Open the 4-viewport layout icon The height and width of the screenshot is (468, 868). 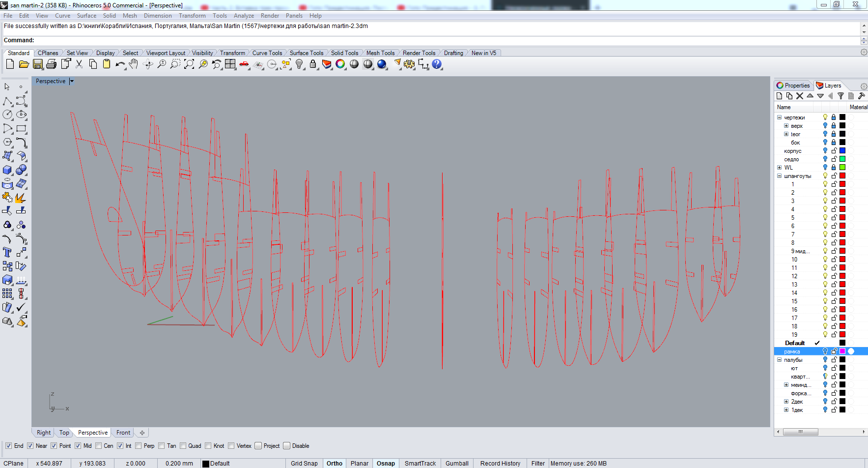coord(230,64)
